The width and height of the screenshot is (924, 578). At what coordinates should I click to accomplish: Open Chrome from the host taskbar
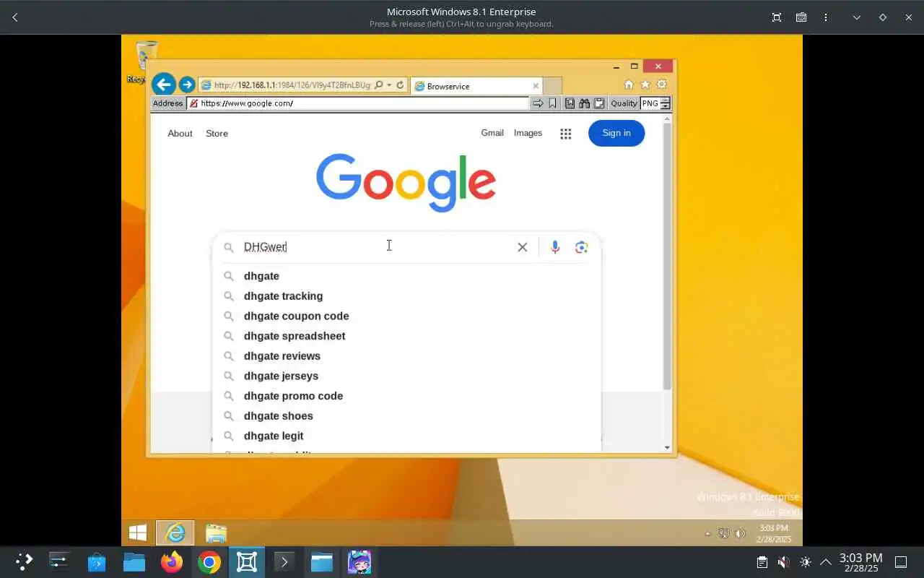(x=209, y=562)
